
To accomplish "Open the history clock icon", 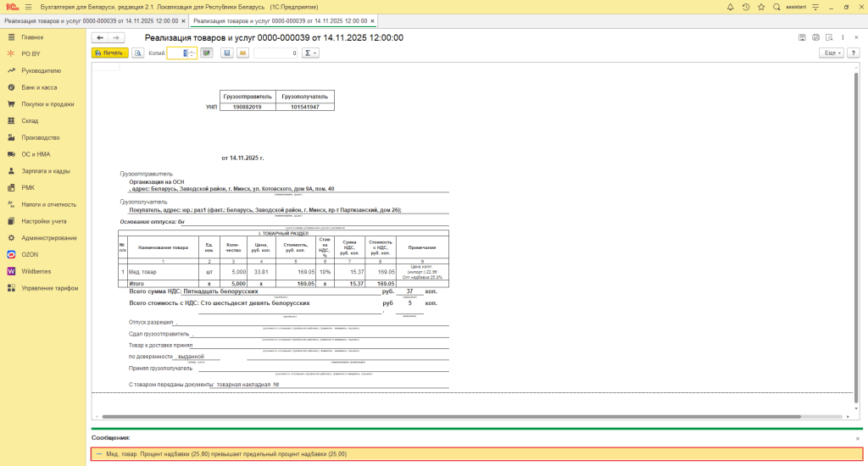I will point(746,7).
